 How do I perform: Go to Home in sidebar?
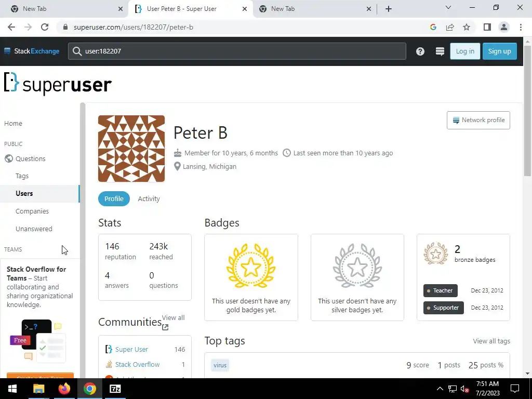coord(13,124)
